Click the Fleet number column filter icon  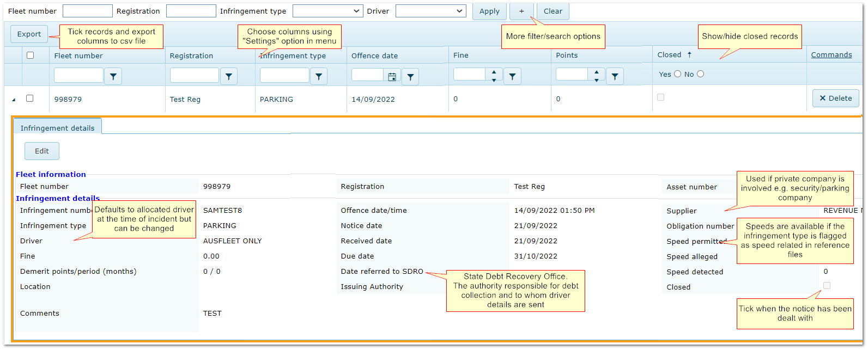(x=113, y=77)
